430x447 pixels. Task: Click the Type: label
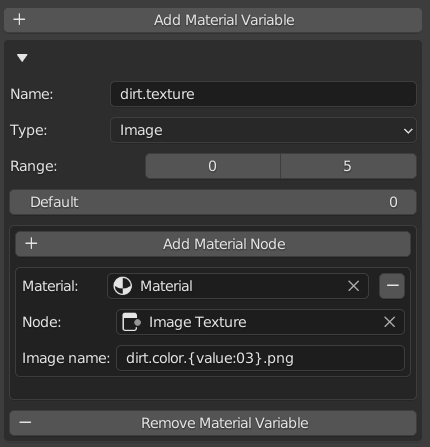(x=29, y=130)
